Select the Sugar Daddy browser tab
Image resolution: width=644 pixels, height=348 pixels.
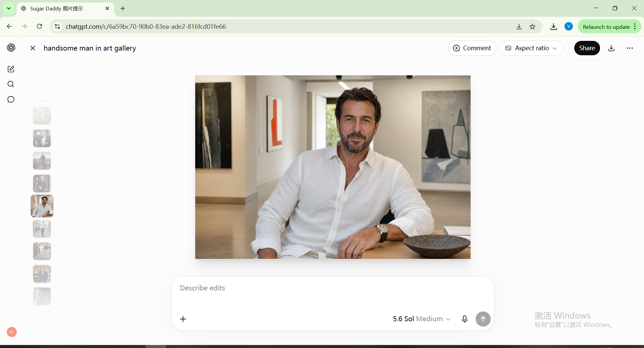pyautogui.click(x=65, y=8)
